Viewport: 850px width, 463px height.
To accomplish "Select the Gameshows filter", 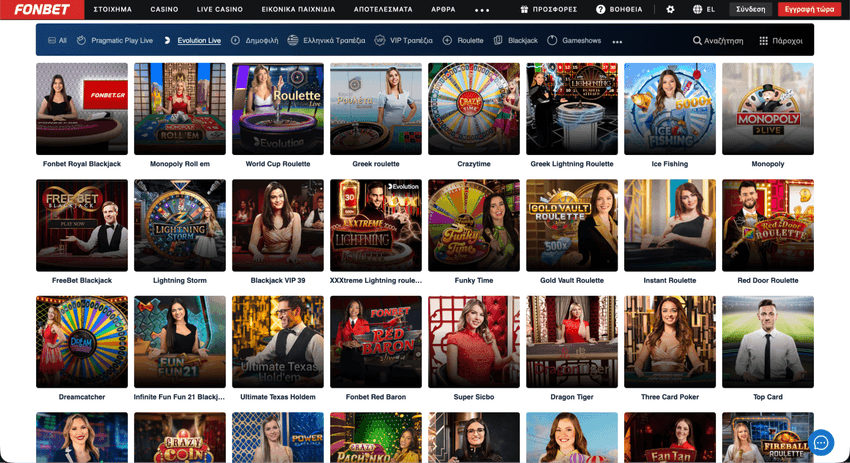I will point(582,40).
